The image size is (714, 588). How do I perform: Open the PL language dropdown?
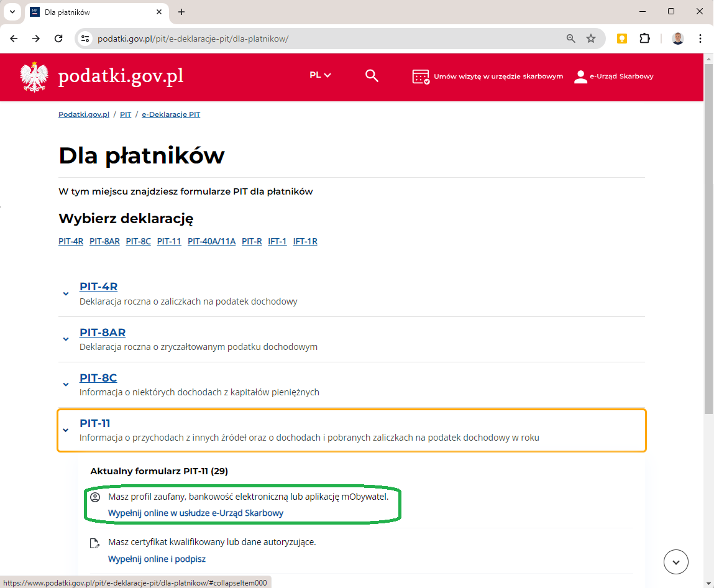click(x=320, y=75)
